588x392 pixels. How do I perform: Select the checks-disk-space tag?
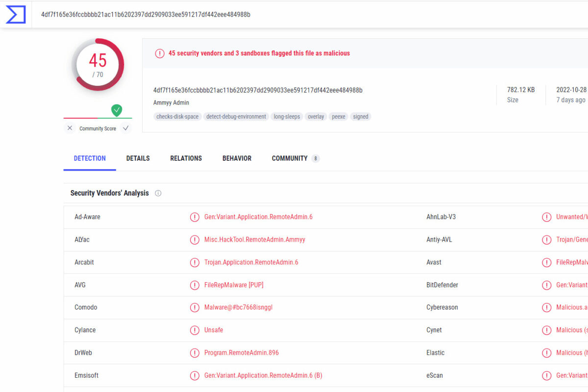(x=177, y=117)
